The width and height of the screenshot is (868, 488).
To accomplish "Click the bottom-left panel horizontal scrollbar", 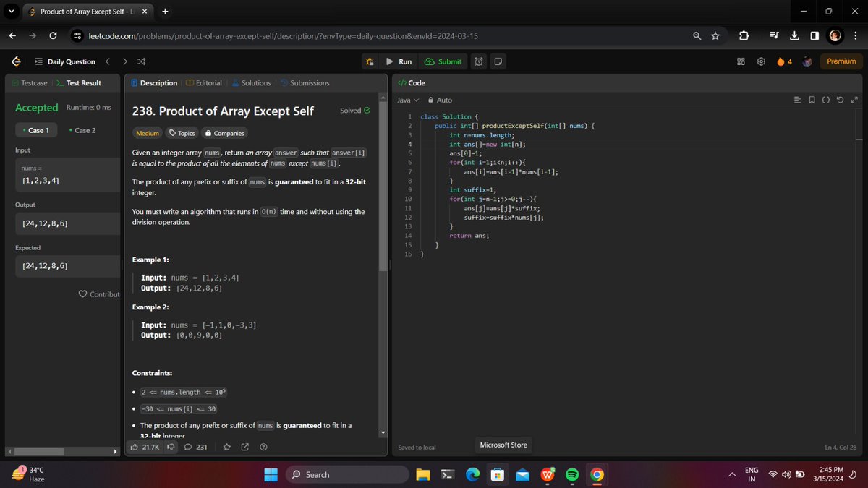I will (40, 453).
